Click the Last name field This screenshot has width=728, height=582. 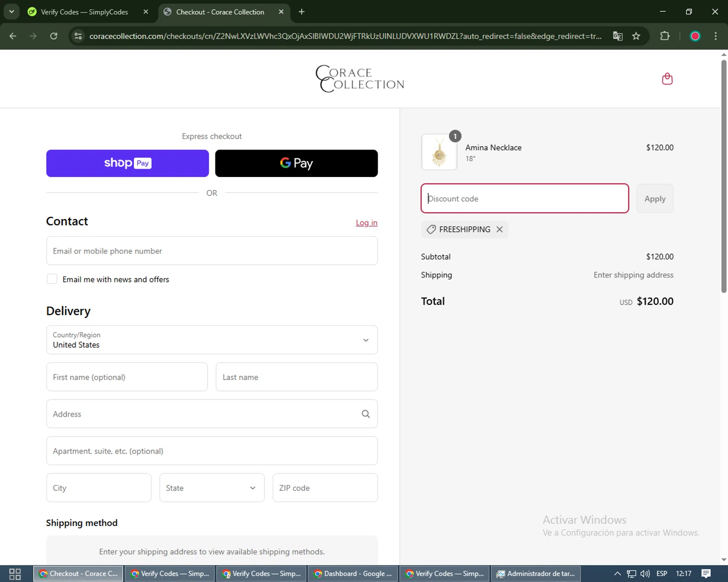click(x=297, y=377)
